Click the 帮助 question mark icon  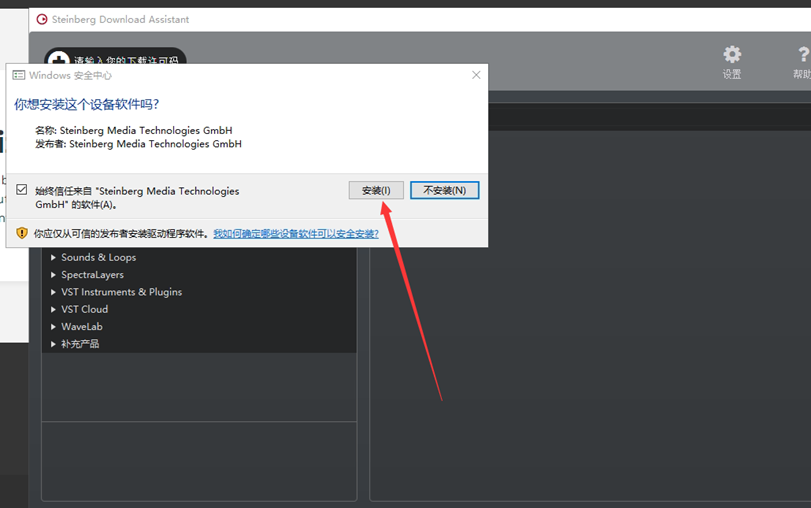[802, 54]
